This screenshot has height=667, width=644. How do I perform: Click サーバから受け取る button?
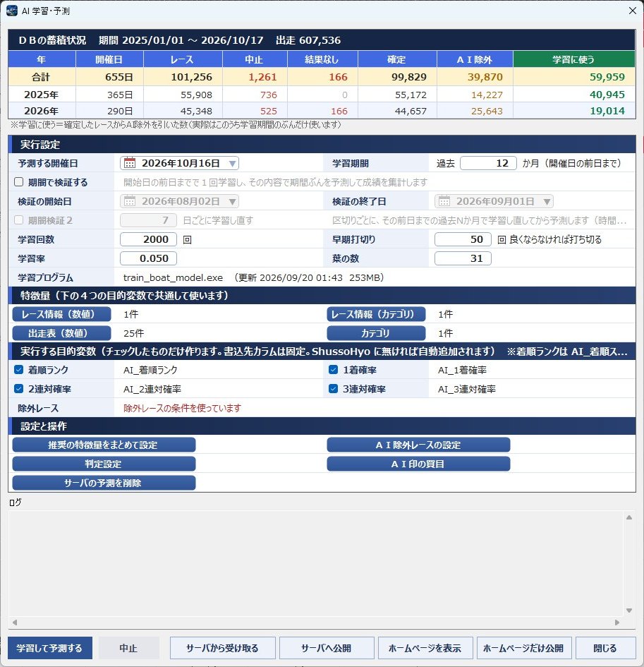223,648
